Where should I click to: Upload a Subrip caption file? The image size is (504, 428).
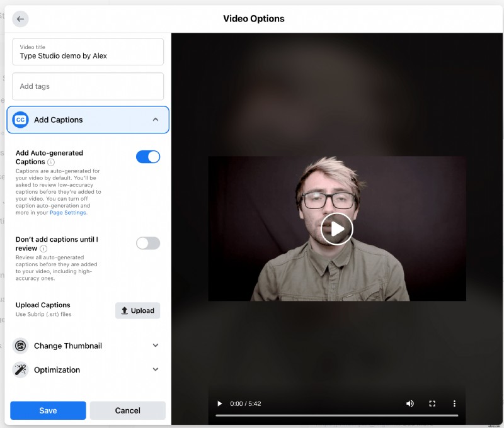point(137,310)
